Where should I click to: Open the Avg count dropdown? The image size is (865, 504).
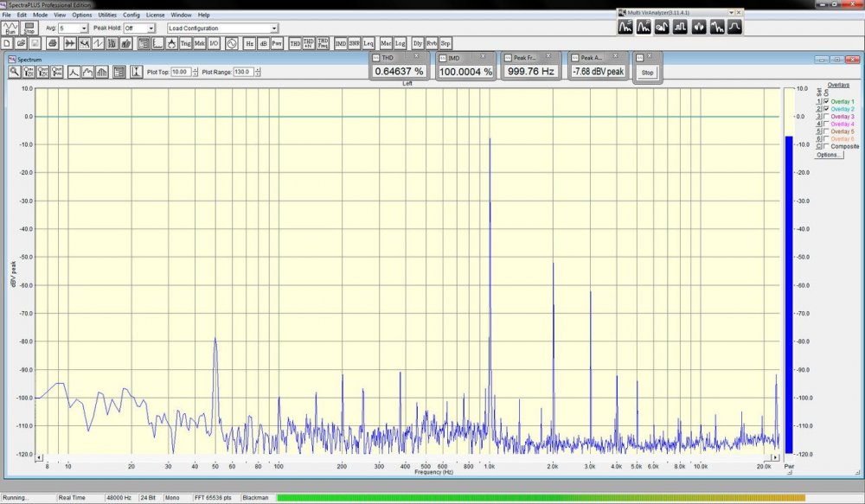[84, 29]
